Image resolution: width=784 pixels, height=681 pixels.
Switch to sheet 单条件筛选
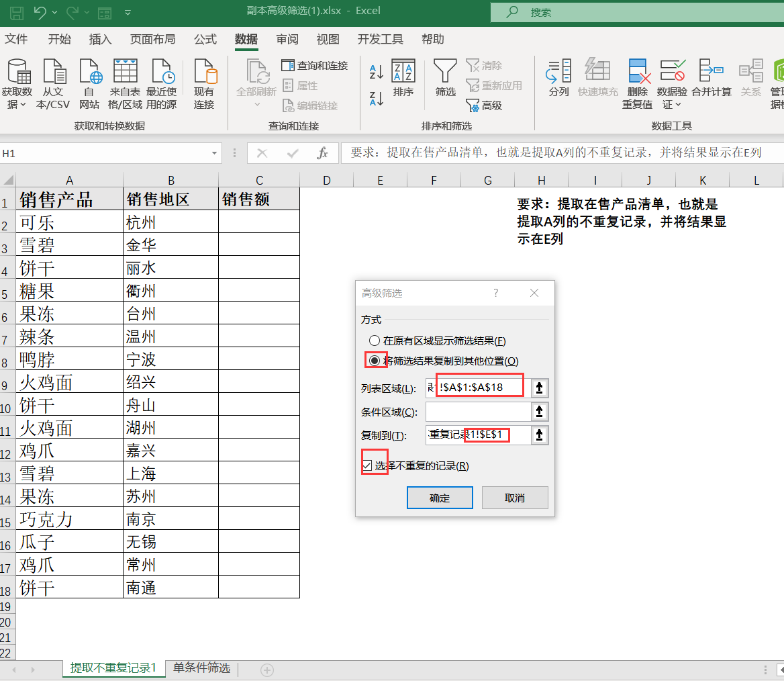[201, 668]
